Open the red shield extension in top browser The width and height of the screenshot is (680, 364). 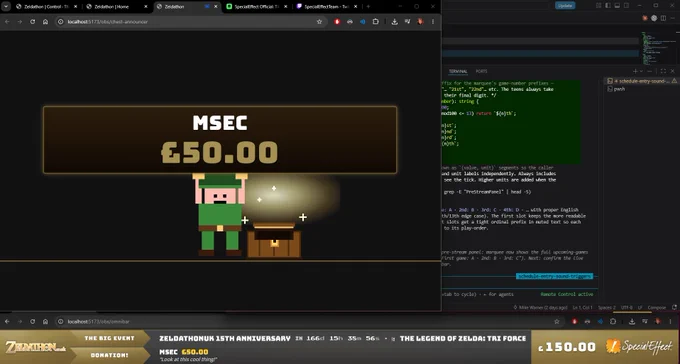[x=337, y=22]
